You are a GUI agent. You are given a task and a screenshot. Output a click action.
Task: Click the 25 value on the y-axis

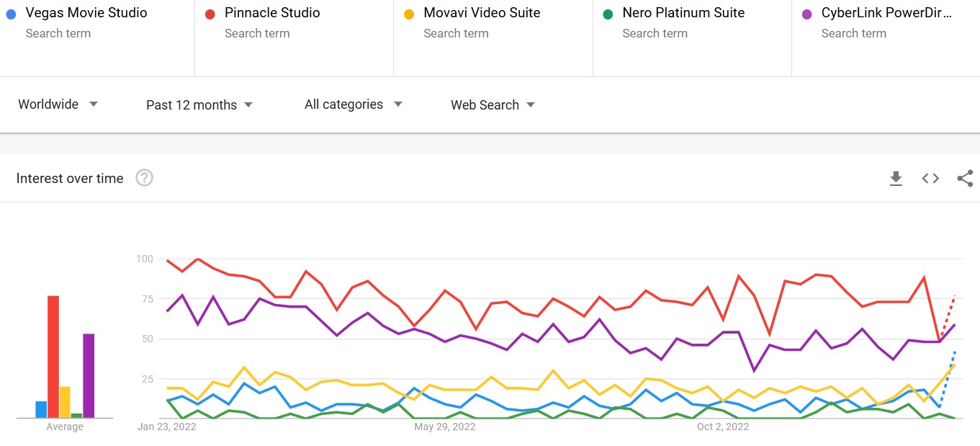[x=148, y=378]
